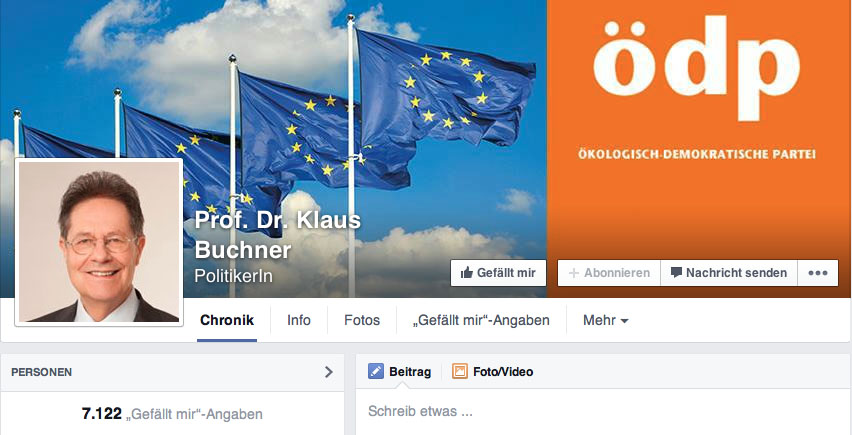Click the speech bubble icon for Nachricht senden
This screenshot has width=852, height=435.
(676, 273)
